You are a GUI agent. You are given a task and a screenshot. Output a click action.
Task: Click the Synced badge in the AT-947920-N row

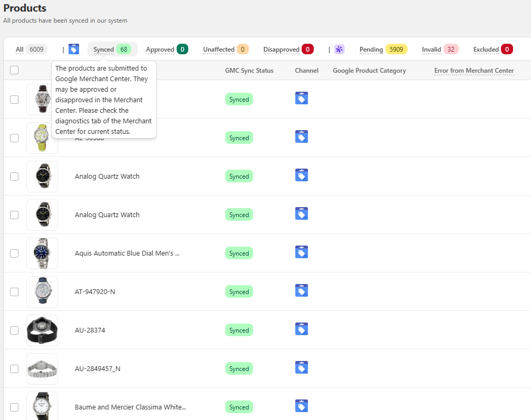[x=239, y=292]
